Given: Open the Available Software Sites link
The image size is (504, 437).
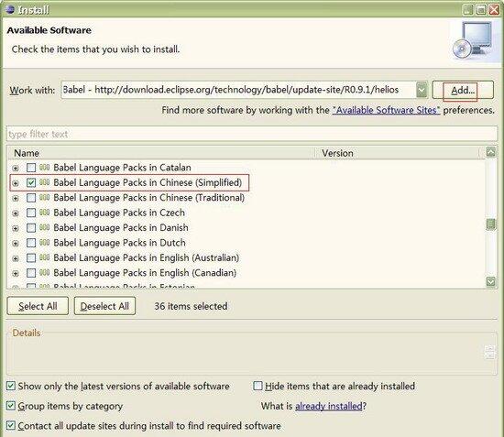Looking at the screenshot, I should (x=386, y=110).
